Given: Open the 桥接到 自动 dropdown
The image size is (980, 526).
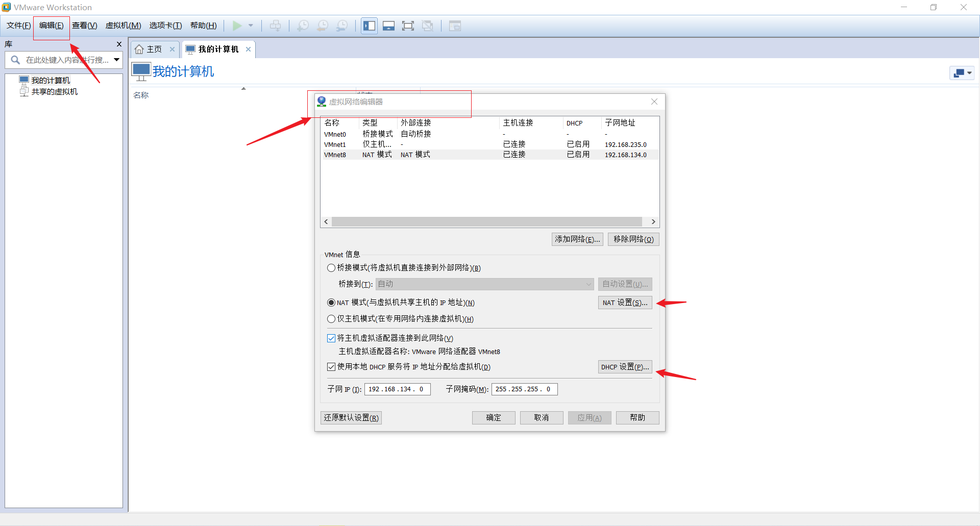Looking at the screenshot, I should pos(485,284).
